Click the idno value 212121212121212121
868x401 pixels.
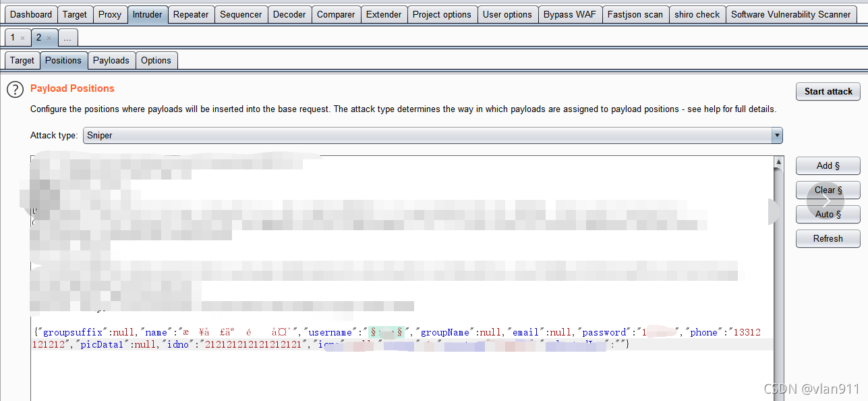[253, 344]
